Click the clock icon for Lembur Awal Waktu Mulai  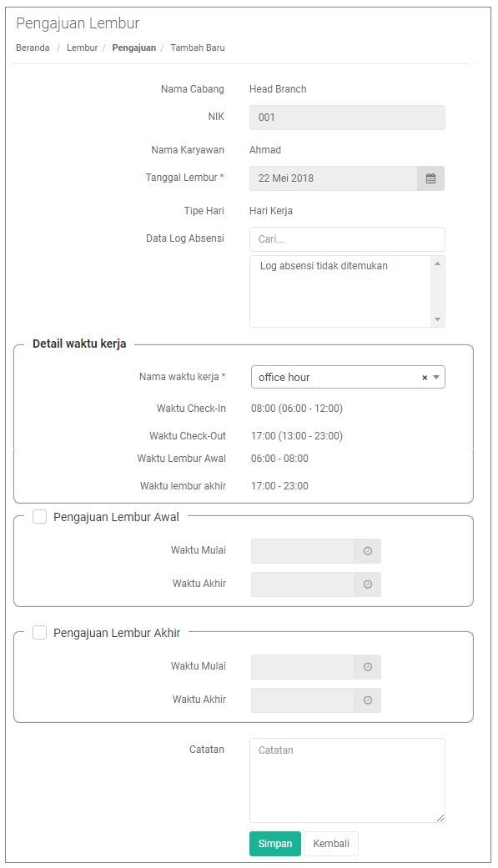368,551
